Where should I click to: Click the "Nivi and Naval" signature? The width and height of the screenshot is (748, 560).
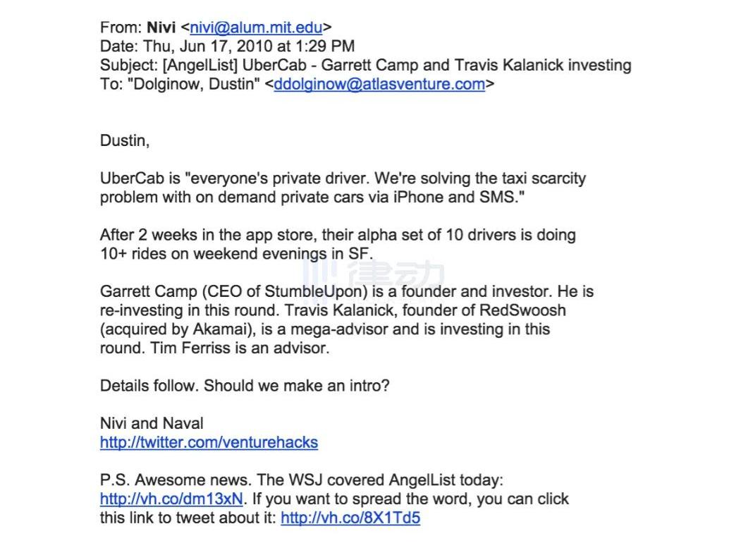tap(152, 424)
